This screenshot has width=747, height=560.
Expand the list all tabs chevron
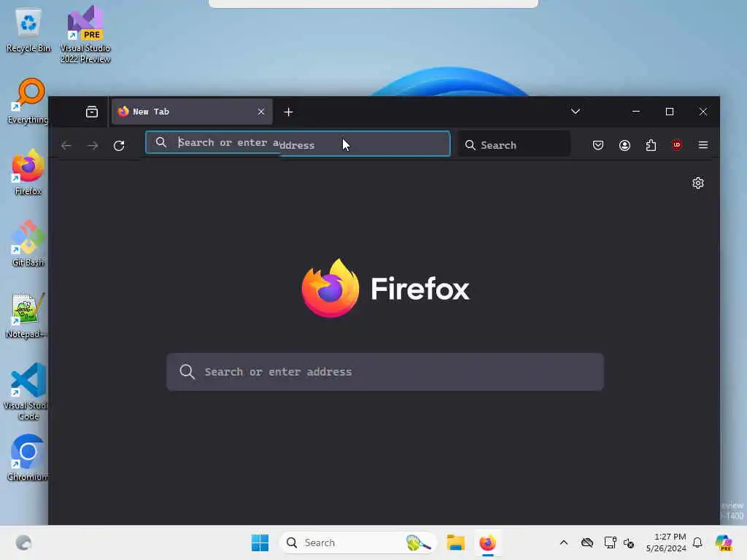click(x=575, y=112)
